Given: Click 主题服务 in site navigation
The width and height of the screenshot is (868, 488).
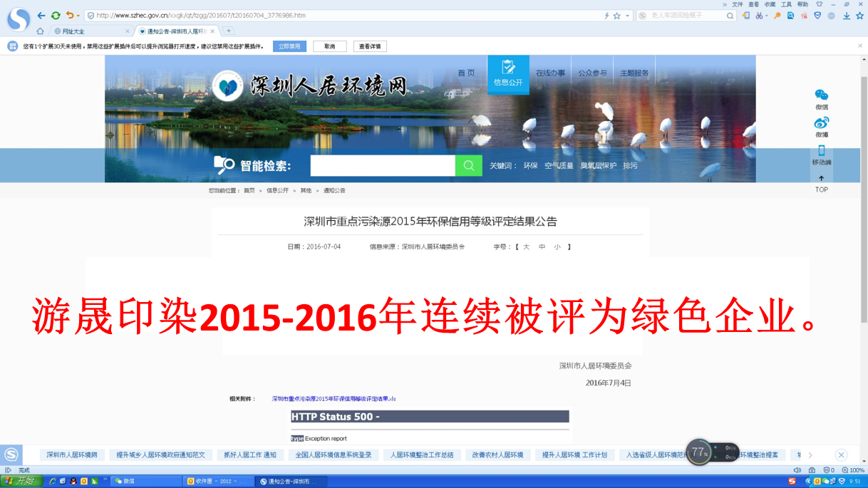Looking at the screenshot, I should click(x=634, y=73).
